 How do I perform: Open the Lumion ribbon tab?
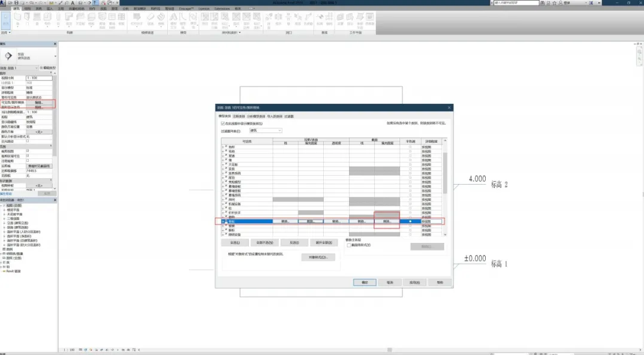click(204, 8)
